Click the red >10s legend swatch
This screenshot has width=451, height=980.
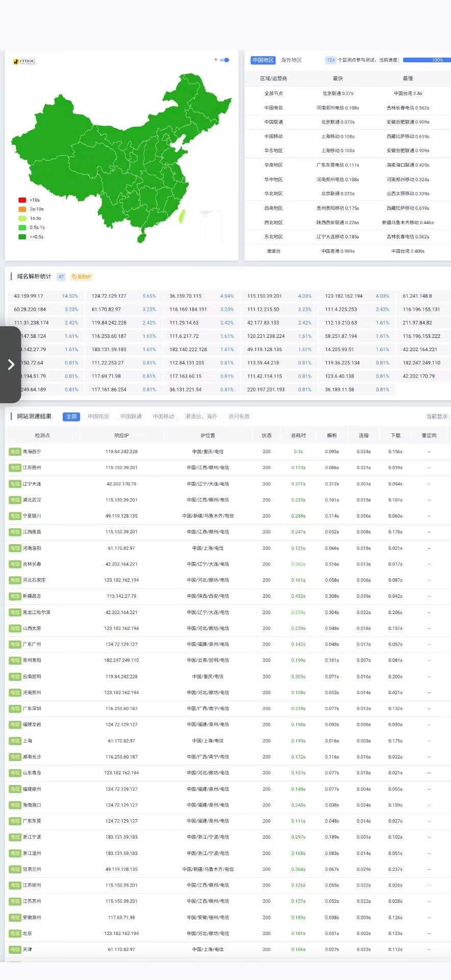[x=22, y=200]
